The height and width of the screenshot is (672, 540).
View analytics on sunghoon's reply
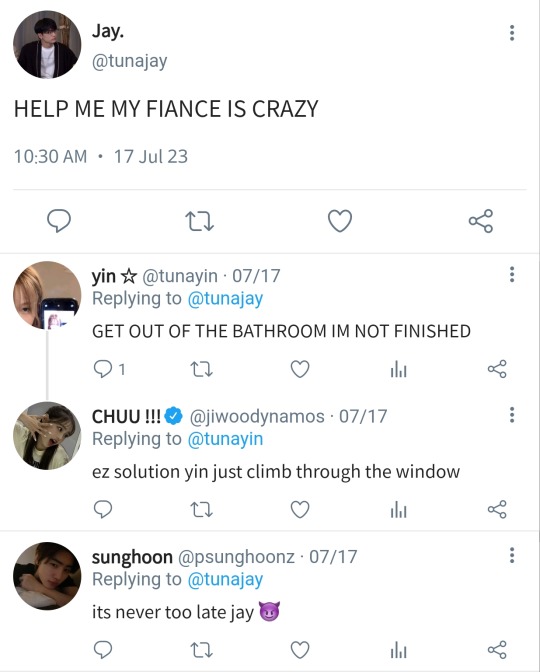(x=399, y=651)
